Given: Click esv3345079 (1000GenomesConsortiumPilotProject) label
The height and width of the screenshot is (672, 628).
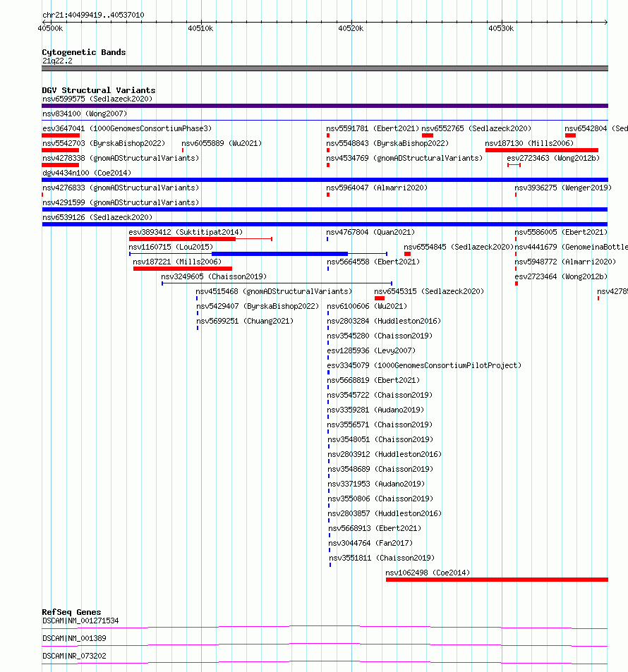Looking at the screenshot, I should pyautogui.click(x=424, y=365).
